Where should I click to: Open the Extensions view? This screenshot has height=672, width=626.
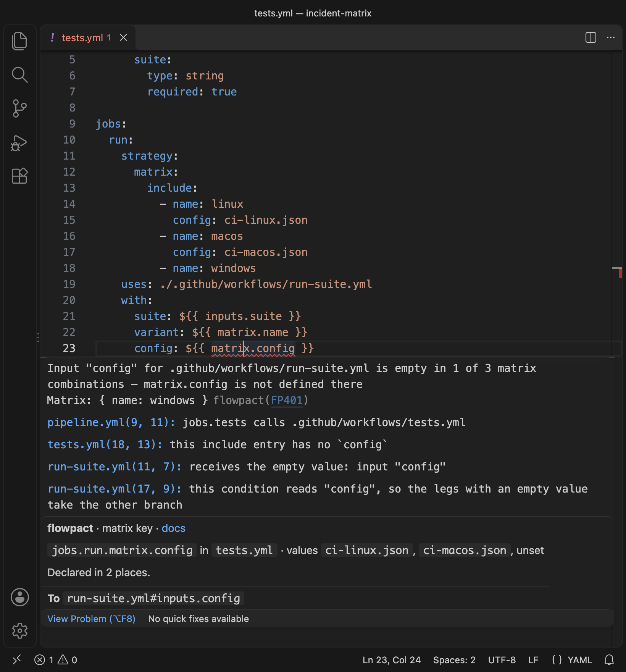coord(19,176)
